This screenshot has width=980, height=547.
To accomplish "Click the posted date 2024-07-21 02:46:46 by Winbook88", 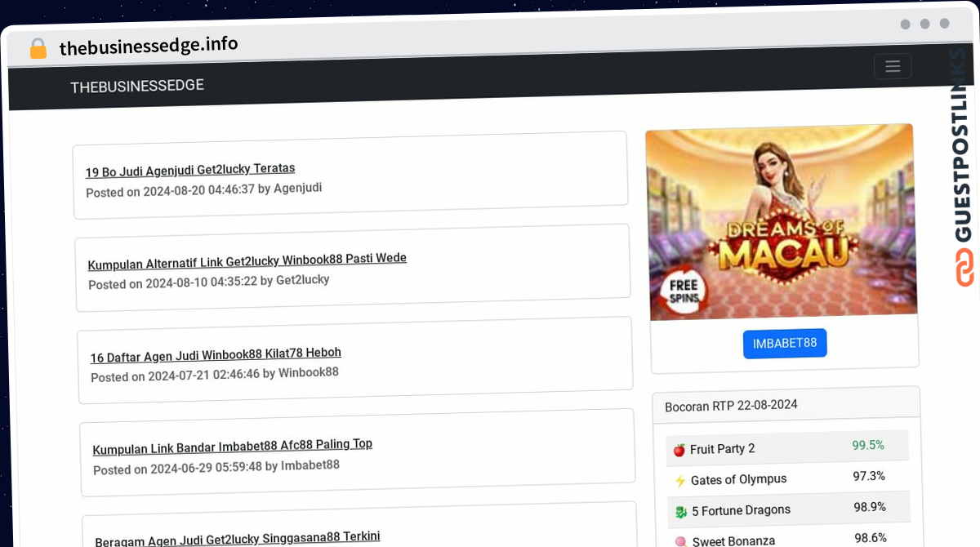I will [215, 375].
